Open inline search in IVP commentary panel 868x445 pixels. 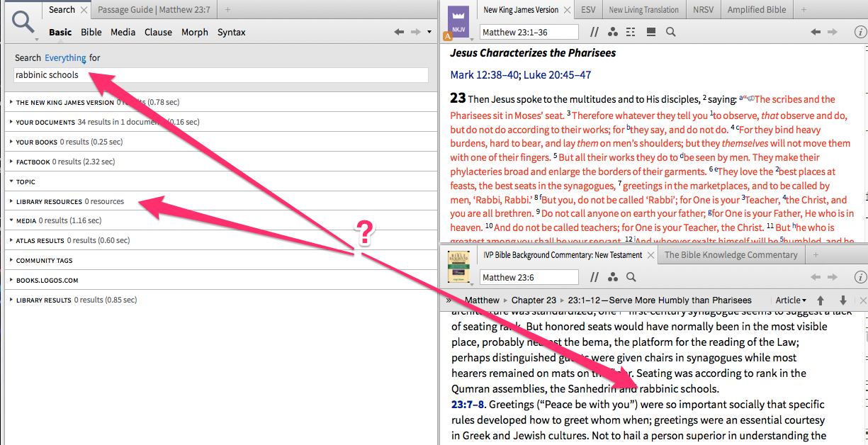[631, 277]
